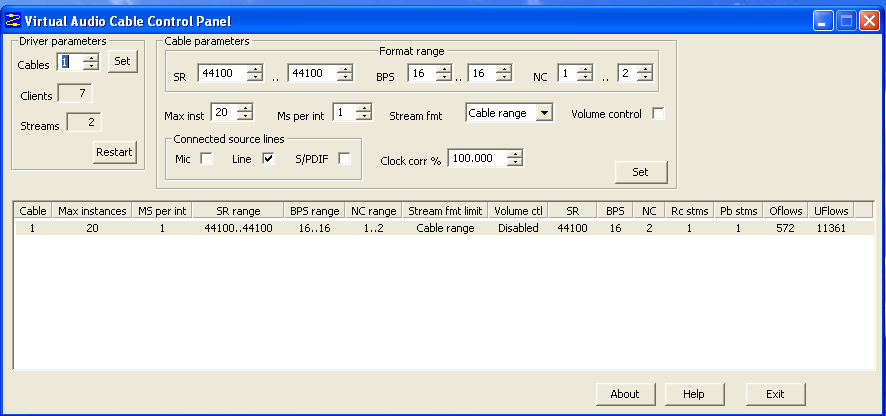Increase Ms per int with up arrow
Viewport: 886px width, 416px height.
click(x=364, y=109)
